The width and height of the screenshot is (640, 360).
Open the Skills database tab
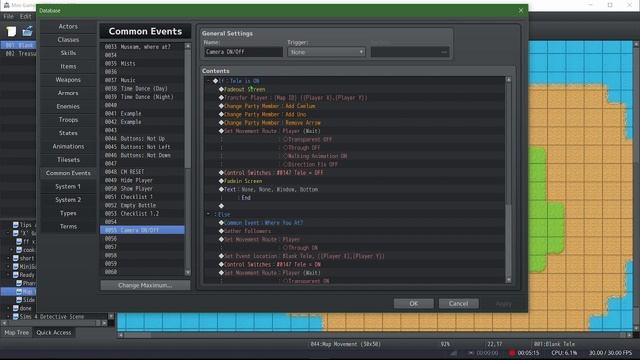(68, 53)
